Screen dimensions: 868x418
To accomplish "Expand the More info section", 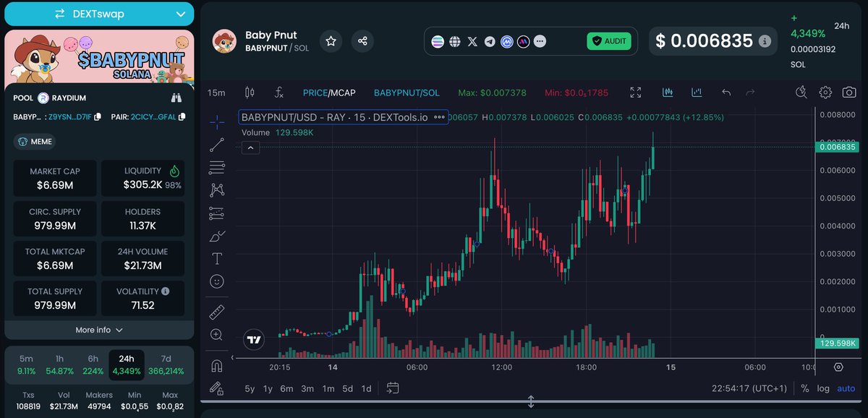I will click(99, 330).
